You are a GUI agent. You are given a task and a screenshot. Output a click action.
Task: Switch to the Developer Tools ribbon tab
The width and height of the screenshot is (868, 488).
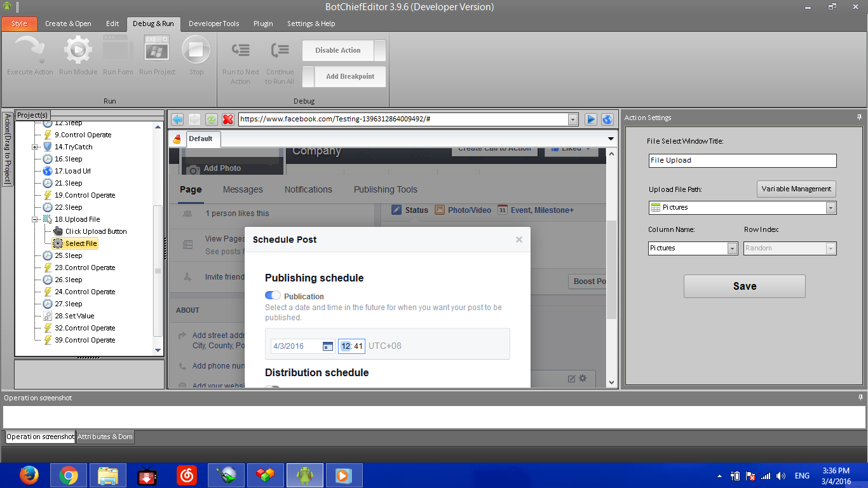pyautogui.click(x=214, y=24)
